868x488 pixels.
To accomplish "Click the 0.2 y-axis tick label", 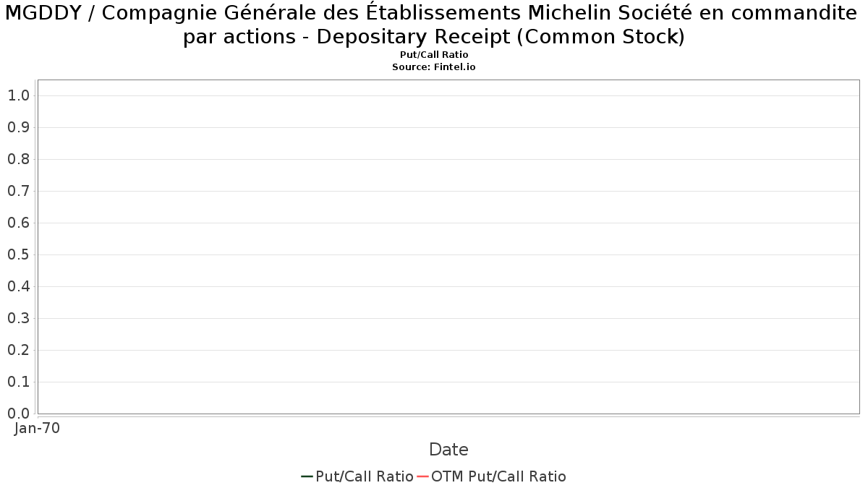I will pyautogui.click(x=18, y=350).
